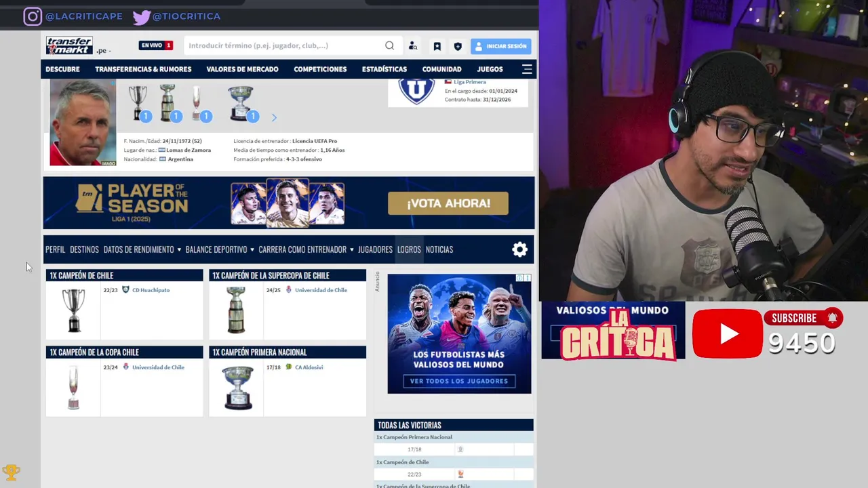Click the subscribe notification bell icon
Viewport: 868px width, 488px height.
point(832,318)
